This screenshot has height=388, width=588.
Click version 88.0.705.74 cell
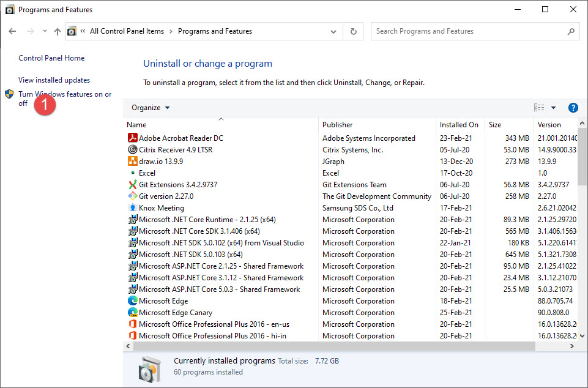tap(555, 300)
